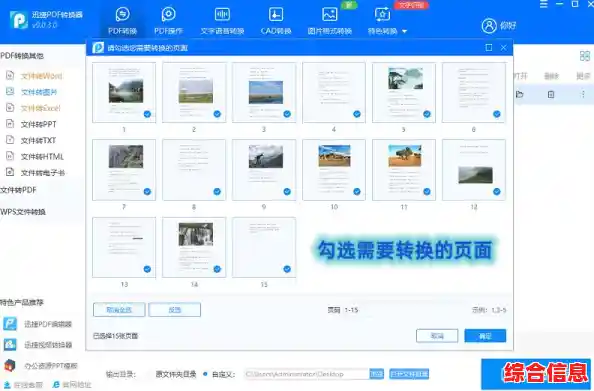Click the open-folder icon in file row
The height and width of the screenshot is (391, 594).
(519, 94)
